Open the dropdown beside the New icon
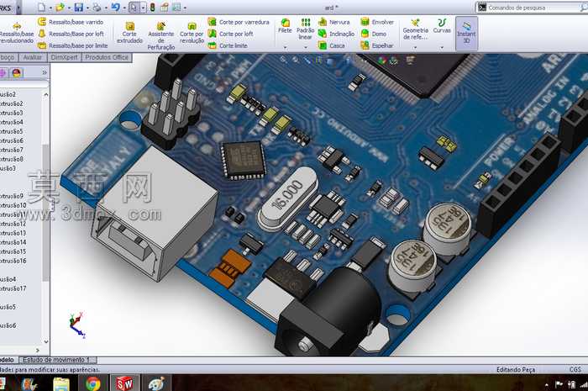The height and width of the screenshot is (391, 588). point(50,8)
